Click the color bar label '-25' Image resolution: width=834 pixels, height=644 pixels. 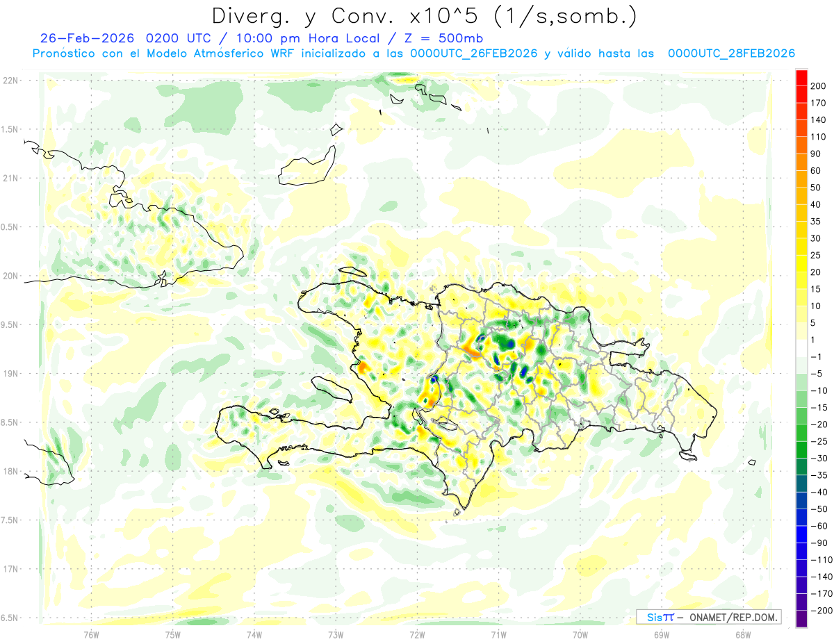click(x=819, y=442)
